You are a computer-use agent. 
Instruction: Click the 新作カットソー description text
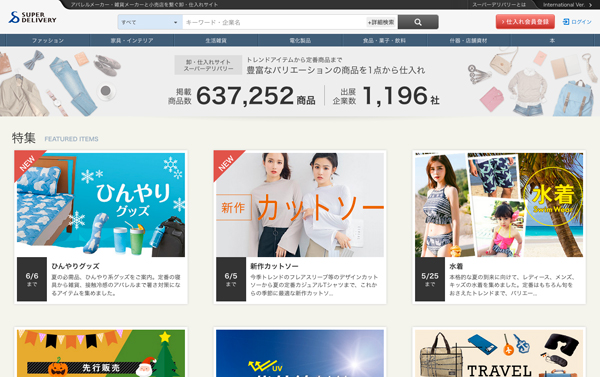click(314, 285)
